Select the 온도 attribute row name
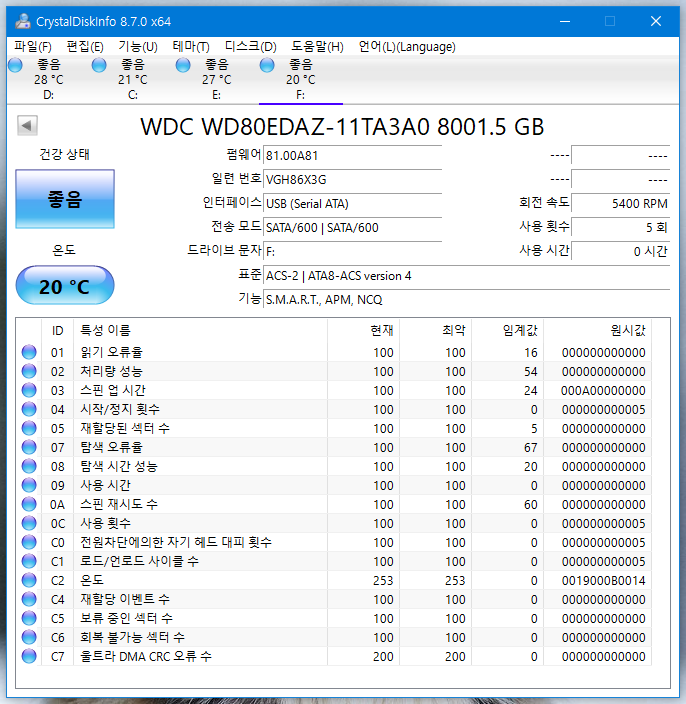Image resolution: width=686 pixels, height=704 pixels. 92,580
